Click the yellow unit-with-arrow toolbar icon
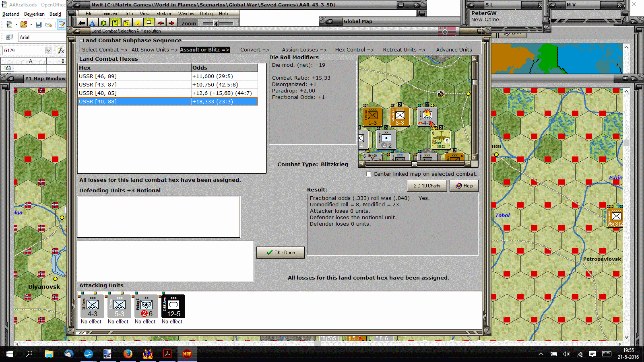This screenshot has height=362, width=644. click(x=126, y=23)
